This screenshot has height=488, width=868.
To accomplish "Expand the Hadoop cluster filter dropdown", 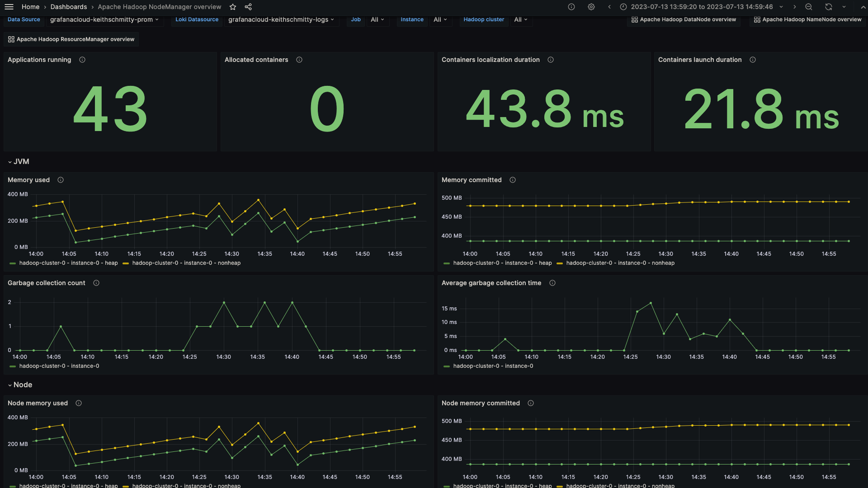I will (x=519, y=20).
